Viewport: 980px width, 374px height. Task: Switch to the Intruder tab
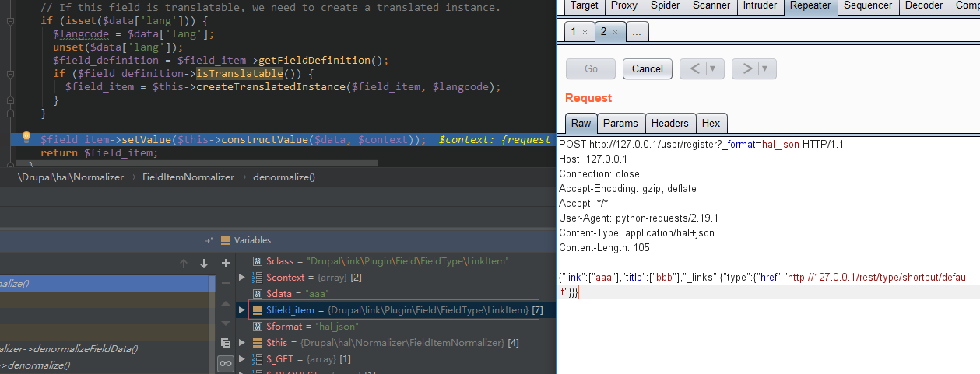click(760, 5)
